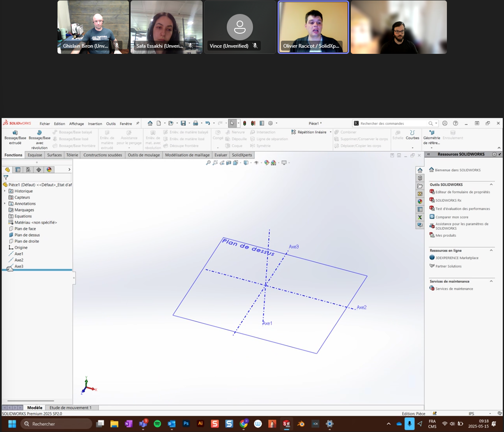Viewport: 504px width, 432px height.
Task: Switch to the Esquisse tab
Action: pyautogui.click(x=35, y=155)
